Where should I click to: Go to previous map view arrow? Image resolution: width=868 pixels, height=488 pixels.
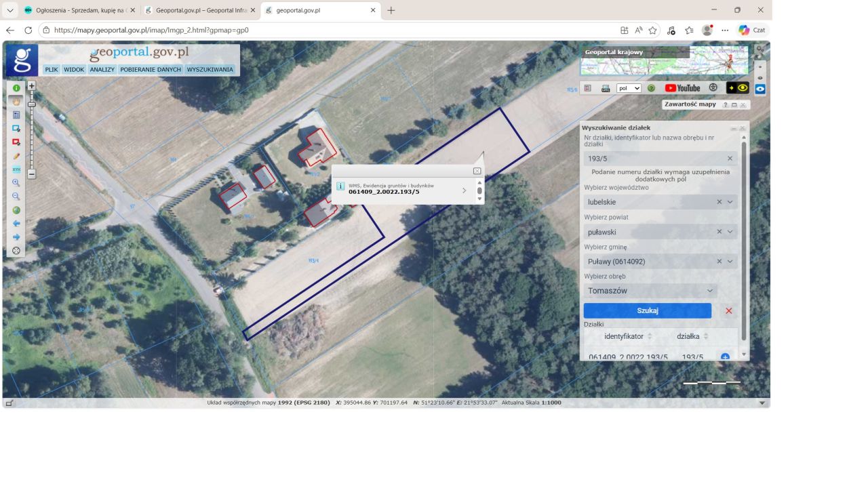(16, 224)
